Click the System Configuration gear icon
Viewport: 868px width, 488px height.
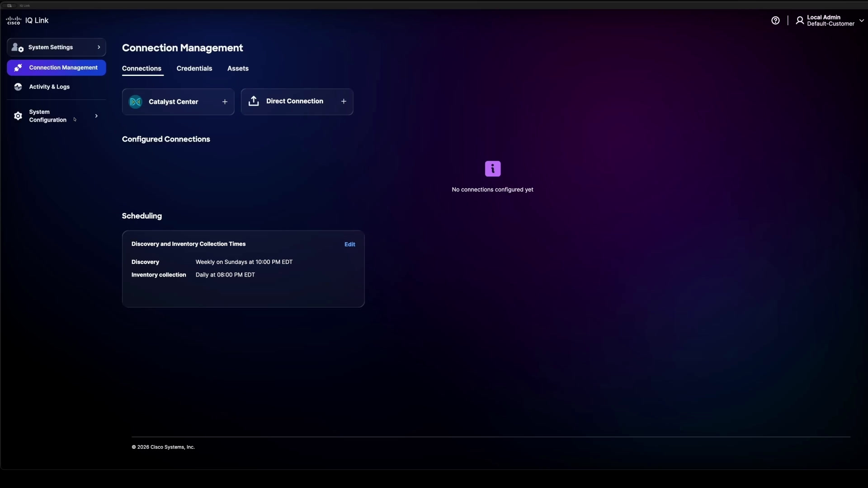(18, 116)
